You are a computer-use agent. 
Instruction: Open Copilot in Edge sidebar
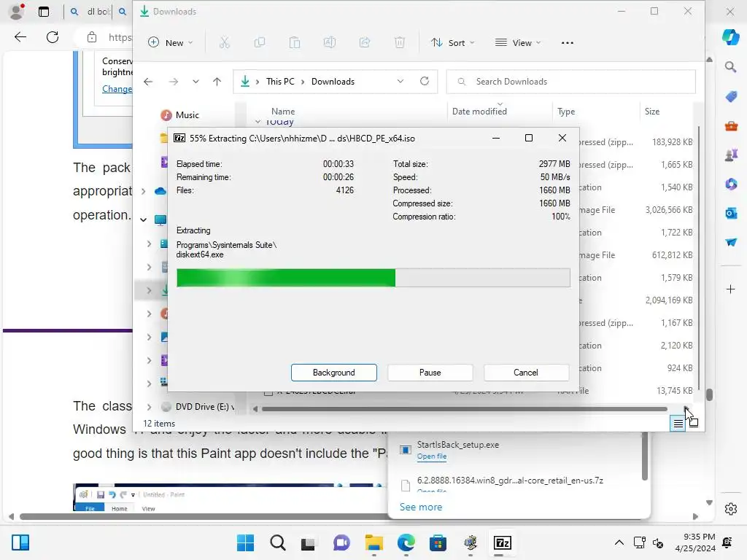click(x=730, y=37)
